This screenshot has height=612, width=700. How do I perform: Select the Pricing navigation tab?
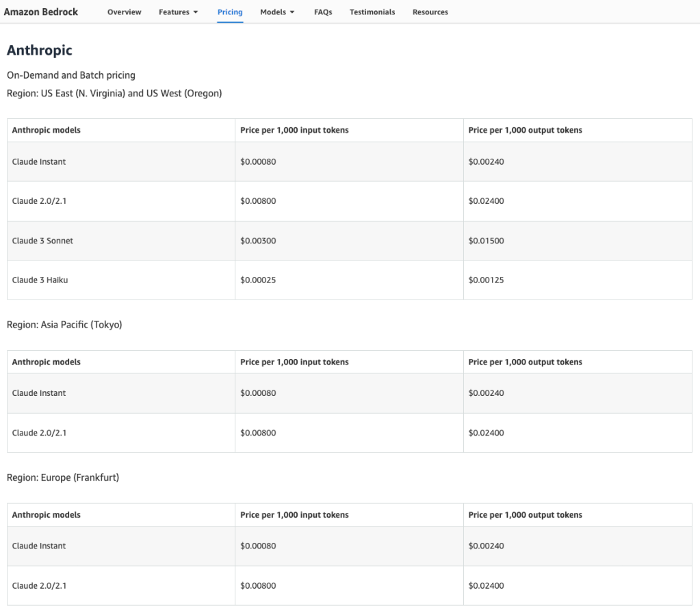[x=229, y=12]
